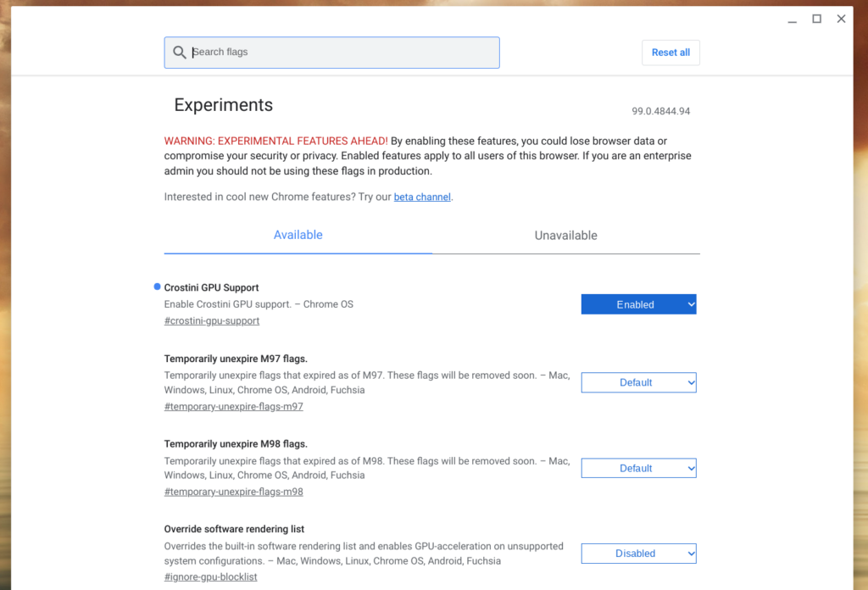Screen dimensions: 868x590
Task: Follow the #ignore-gpu-blocklist link
Action: click(210, 576)
